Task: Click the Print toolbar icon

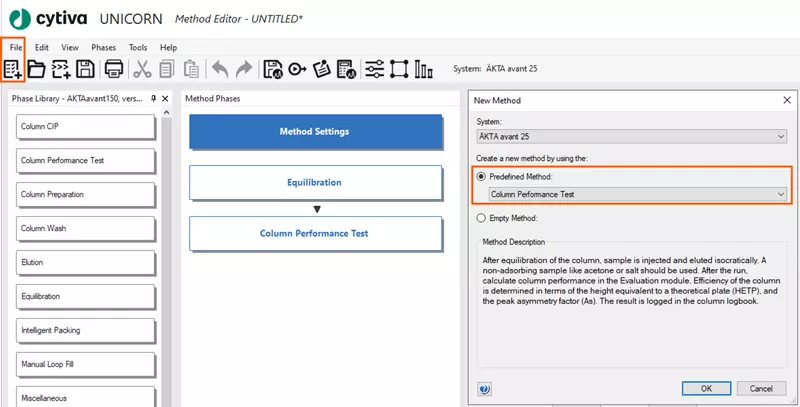Action: tap(114, 69)
